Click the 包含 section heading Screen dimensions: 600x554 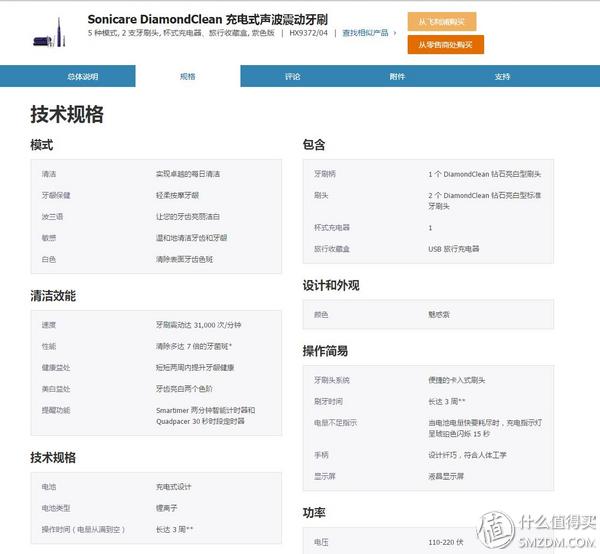[314, 145]
